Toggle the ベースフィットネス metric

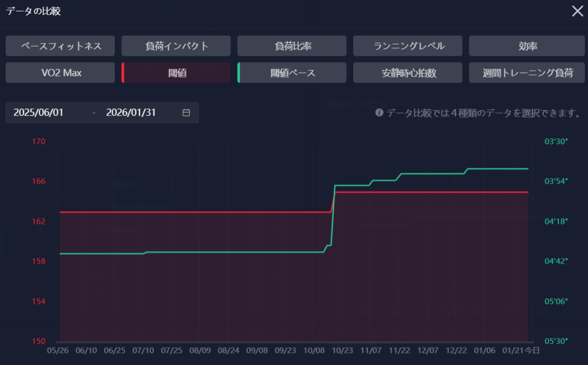(60, 46)
